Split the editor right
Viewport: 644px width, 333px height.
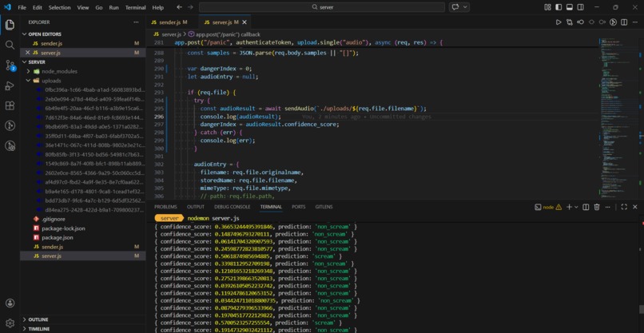(x=624, y=22)
